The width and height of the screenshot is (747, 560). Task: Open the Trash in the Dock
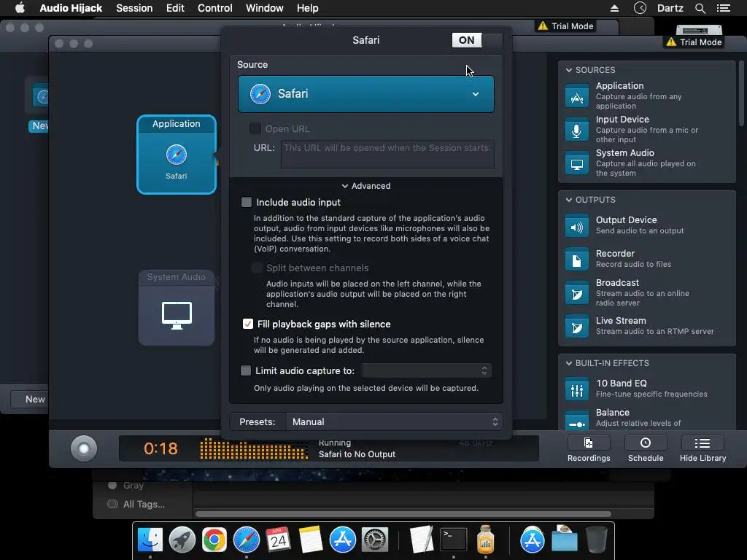[x=596, y=540]
